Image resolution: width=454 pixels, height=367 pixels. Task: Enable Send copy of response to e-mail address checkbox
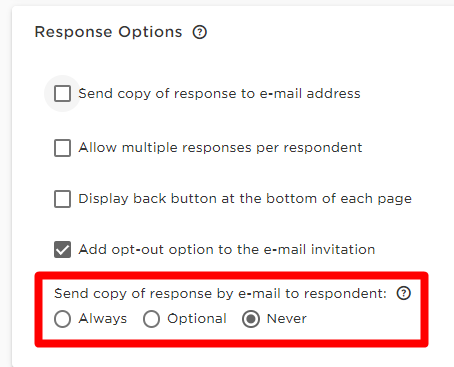(62, 93)
